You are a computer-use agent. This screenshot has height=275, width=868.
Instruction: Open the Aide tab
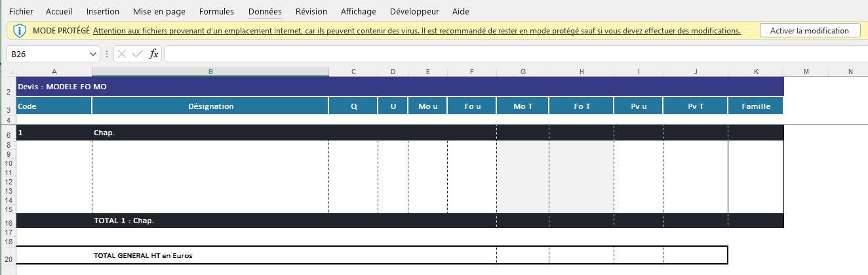coord(461,12)
